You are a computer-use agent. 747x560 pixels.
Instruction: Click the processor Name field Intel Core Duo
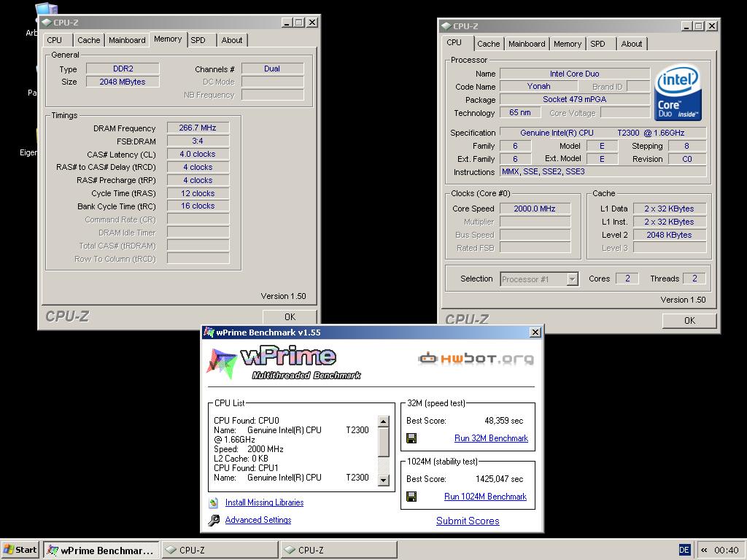coord(575,74)
